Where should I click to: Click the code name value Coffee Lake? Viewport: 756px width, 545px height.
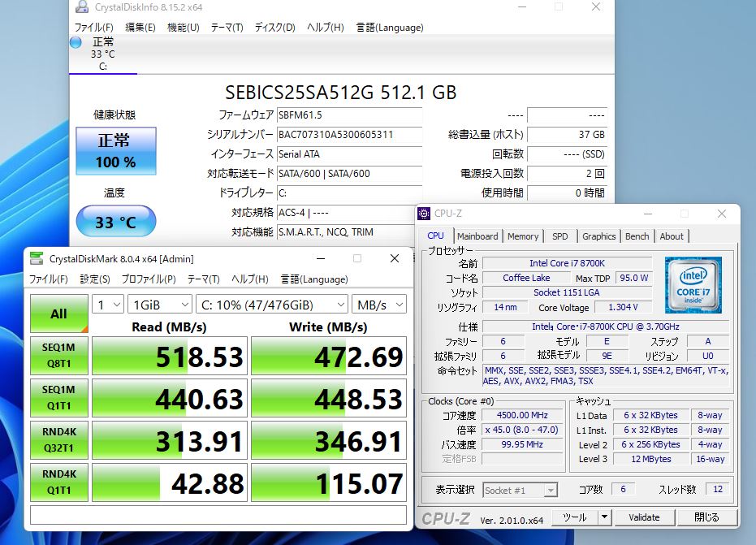[526, 279]
